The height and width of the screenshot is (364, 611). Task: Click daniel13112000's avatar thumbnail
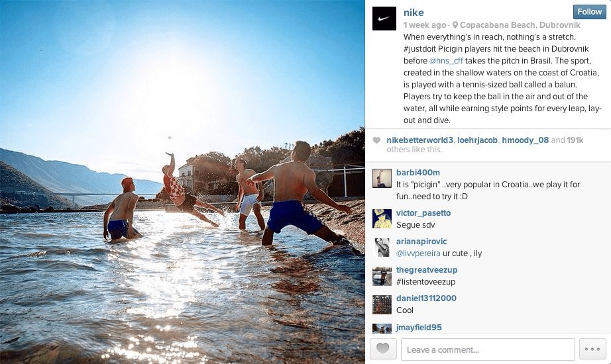pyautogui.click(x=382, y=304)
